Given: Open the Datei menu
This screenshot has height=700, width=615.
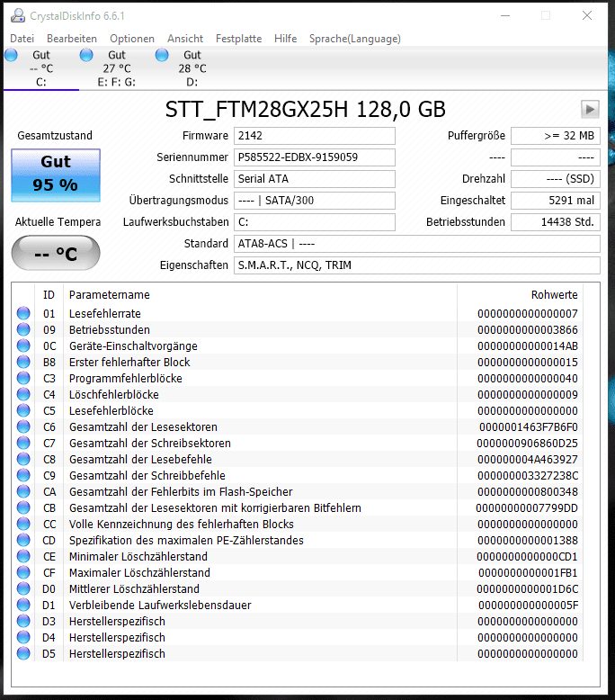Looking at the screenshot, I should pos(22,39).
